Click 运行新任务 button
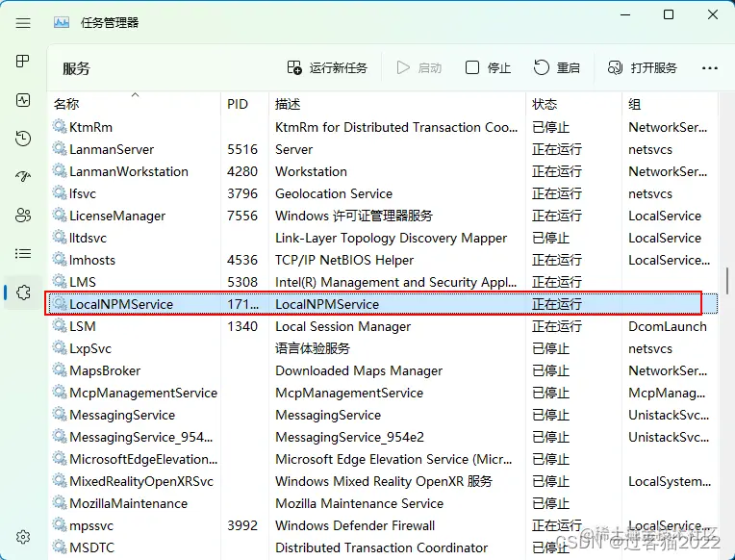Viewport: 735px width, 560px height. [x=327, y=68]
